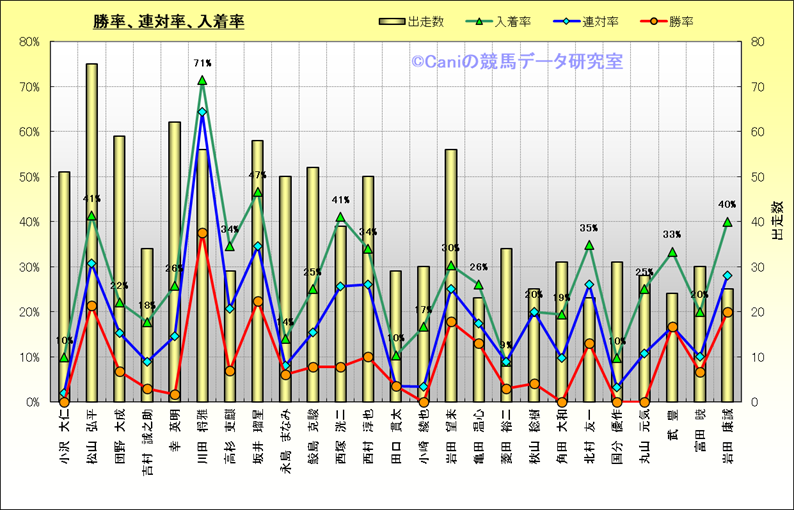Select the orange 勝率 marker for 川田 将雅

pos(202,233)
